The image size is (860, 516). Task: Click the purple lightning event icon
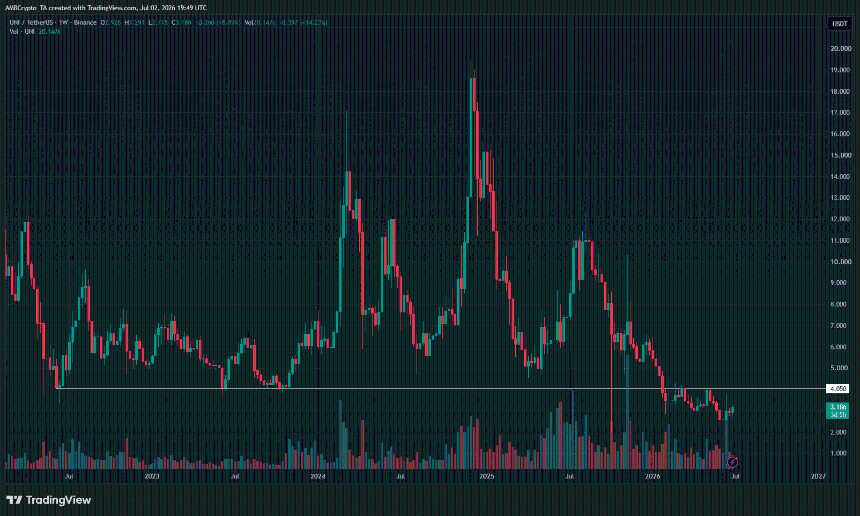[732, 463]
